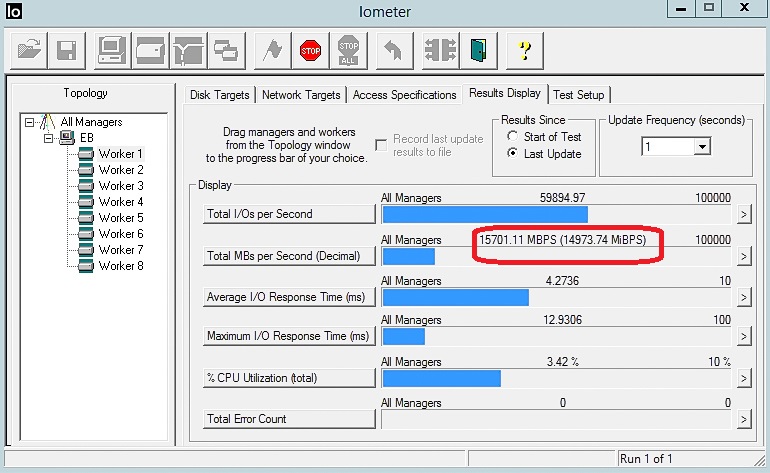Click the Save test configuration floppy icon
The width and height of the screenshot is (770, 473).
tap(67, 49)
